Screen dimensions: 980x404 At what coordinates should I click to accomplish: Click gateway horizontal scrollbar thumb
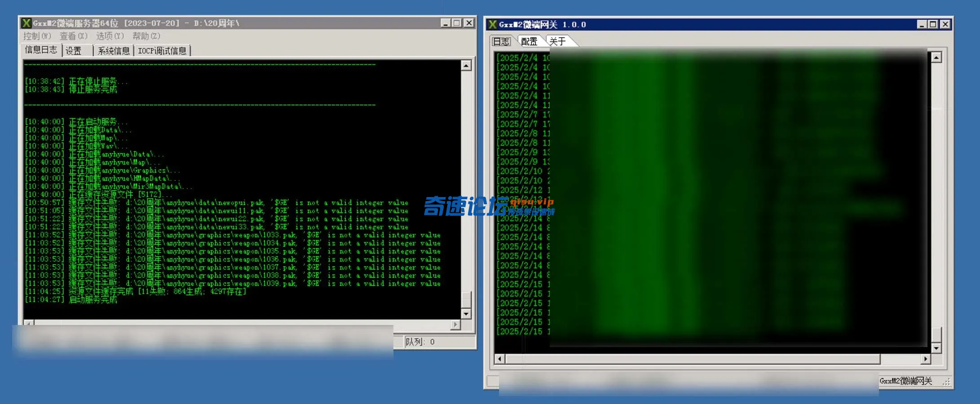[x=693, y=359]
